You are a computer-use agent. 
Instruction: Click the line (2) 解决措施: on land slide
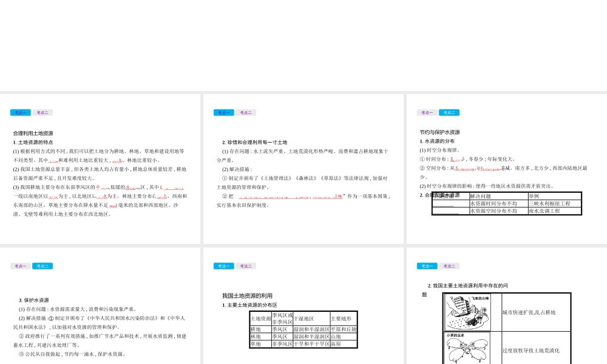click(237, 169)
